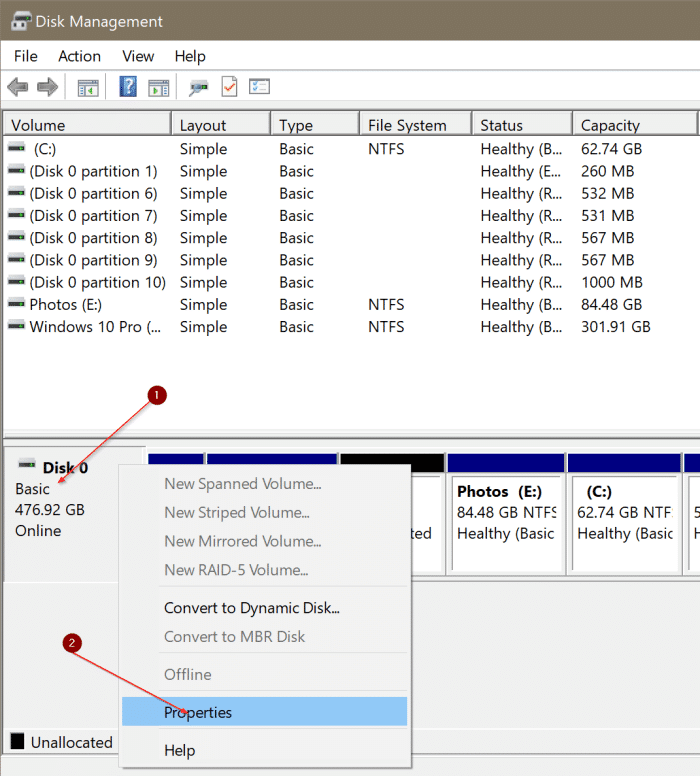Screen dimensions: 700x776
Task: Click the grayed Convert to MBR Disk entry
Action: (x=264, y=636)
